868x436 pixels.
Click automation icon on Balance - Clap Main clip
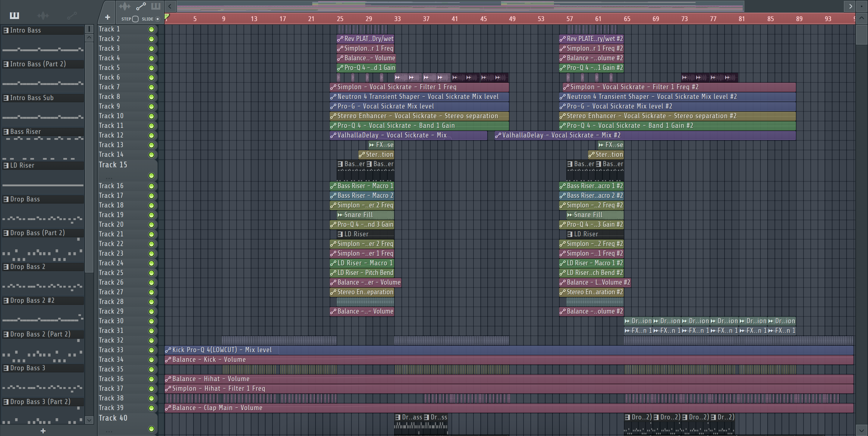(168, 408)
